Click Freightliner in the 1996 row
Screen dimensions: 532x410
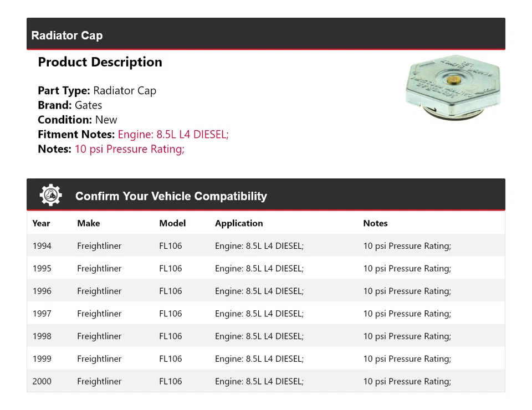[x=99, y=291]
